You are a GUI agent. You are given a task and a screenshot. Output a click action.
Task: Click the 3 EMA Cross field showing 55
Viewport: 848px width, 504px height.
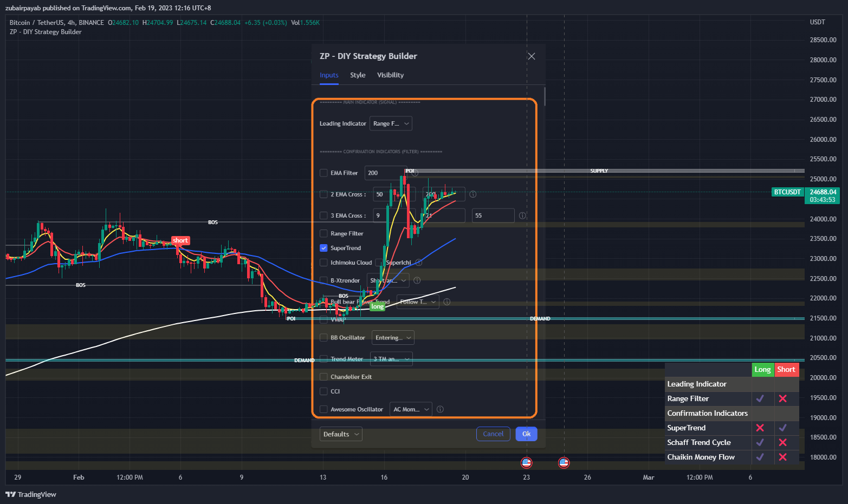(493, 215)
